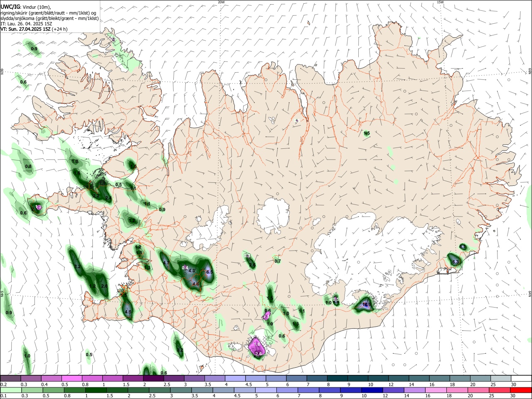Choose palest green 0.1 swatch in bottom legend
This screenshot has height=399, width=532.
point(10,390)
